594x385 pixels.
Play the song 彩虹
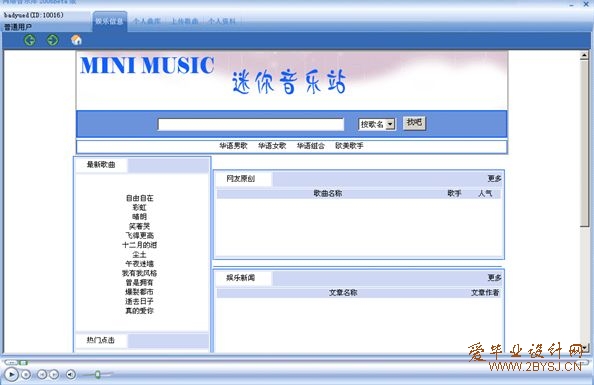click(x=139, y=208)
